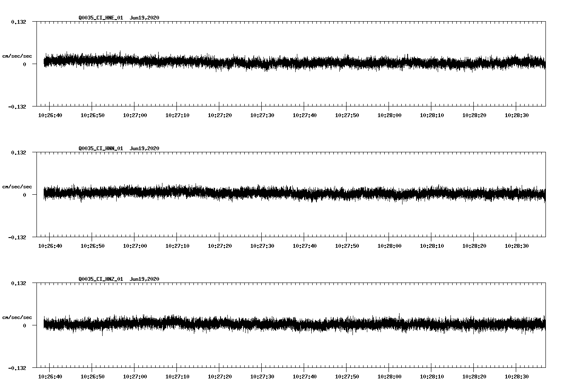Click the 10:28:30 time label on HNZ axis
Screen dimensions: 576x392
coord(517,377)
